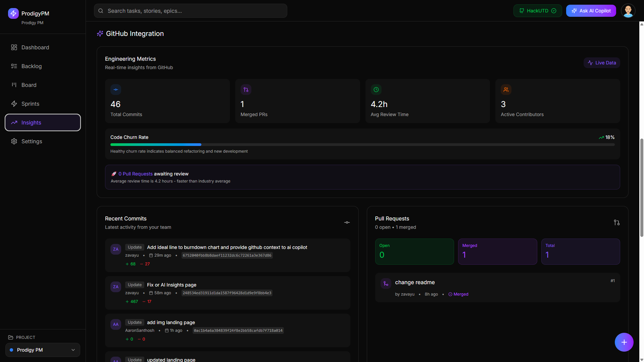Click commit hash 0ac1b4a6a384839f
This screenshot has width=644, height=362.
coord(238,330)
